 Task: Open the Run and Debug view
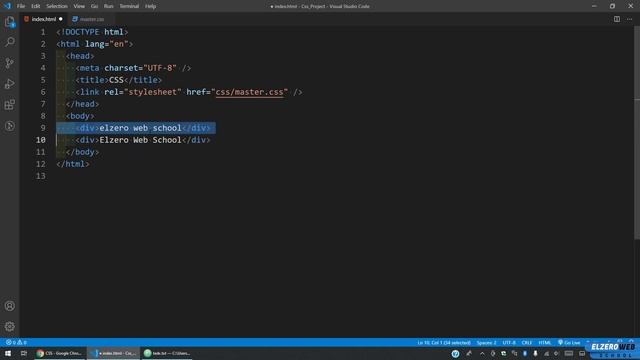(10, 84)
